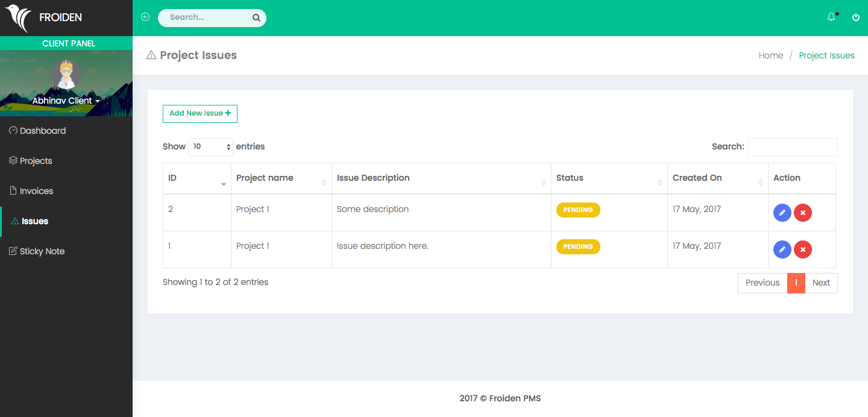Go to Invoices in the sidebar
Viewport: 868px width, 417px height.
tap(36, 191)
